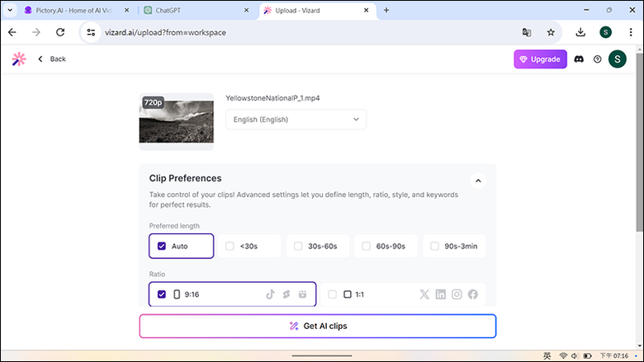The image size is (644, 362).
Task: Click the Vizard logo icon
Action: pyautogui.click(x=19, y=59)
